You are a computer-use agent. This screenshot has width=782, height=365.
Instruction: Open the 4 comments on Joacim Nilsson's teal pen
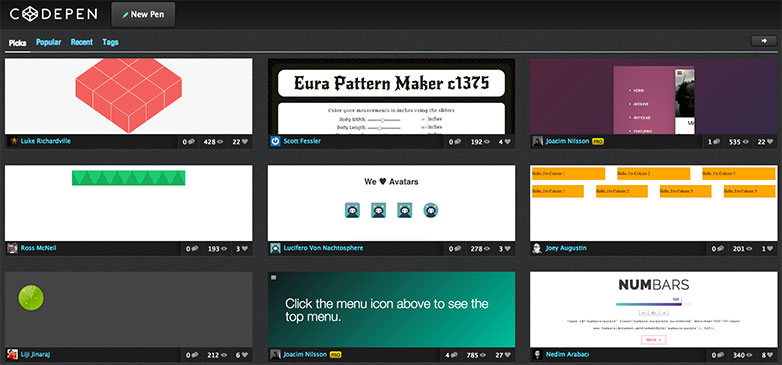click(451, 356)
